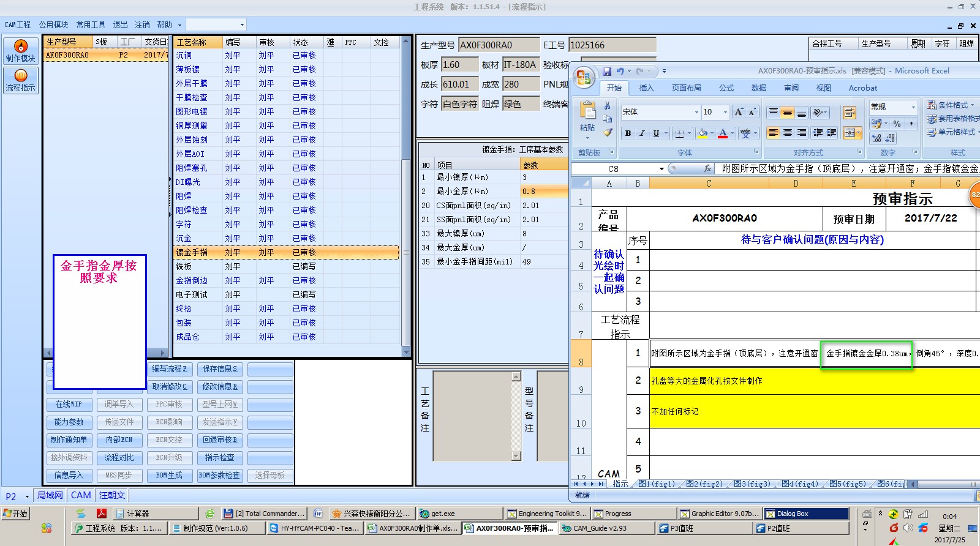Decrease font size in Excel

(752, 112)
